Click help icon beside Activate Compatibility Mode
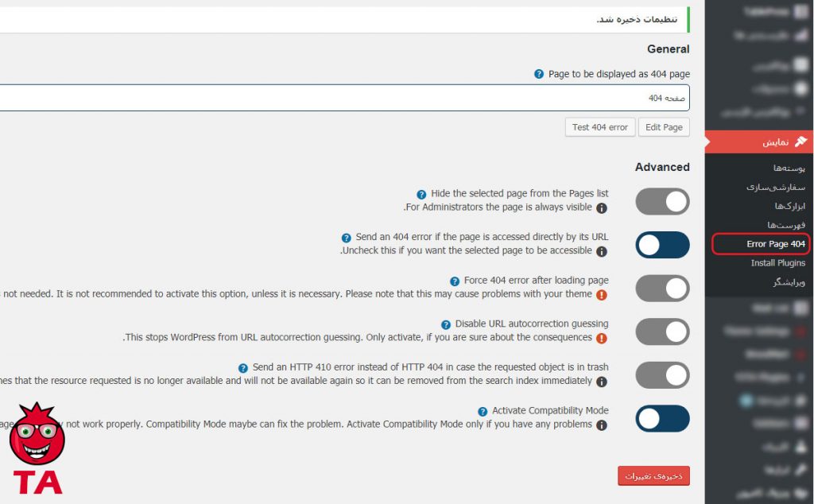814x504 pixels. click(x=483, y=411)
